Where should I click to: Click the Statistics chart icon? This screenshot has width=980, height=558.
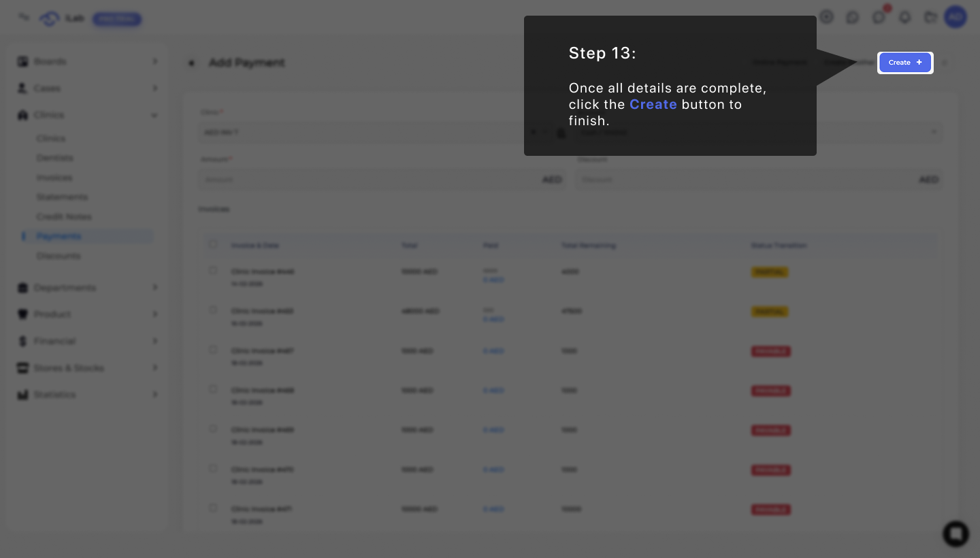tap(22, 395)
